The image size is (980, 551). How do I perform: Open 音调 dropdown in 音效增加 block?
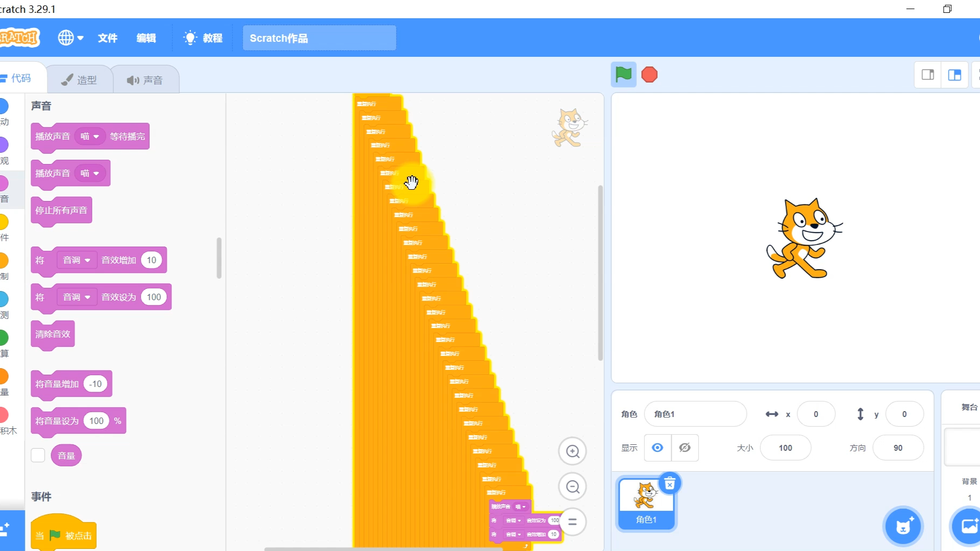[77, 260]
